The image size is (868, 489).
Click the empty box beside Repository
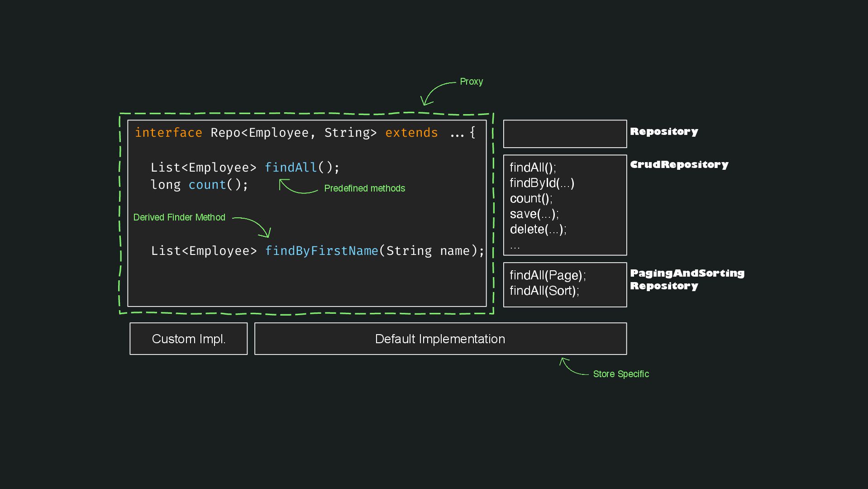[x=565, y=134]
